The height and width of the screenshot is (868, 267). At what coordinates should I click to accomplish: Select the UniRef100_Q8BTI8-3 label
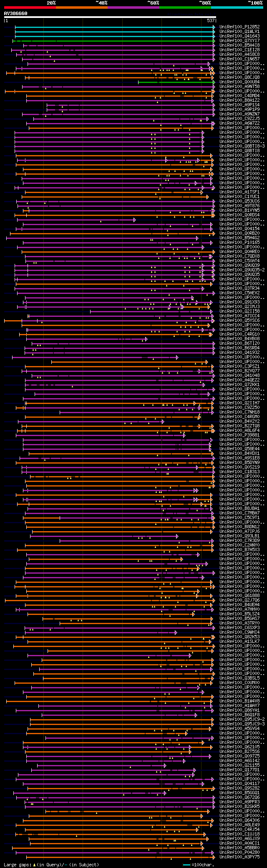pyautogui.click(x=242, y=146)
